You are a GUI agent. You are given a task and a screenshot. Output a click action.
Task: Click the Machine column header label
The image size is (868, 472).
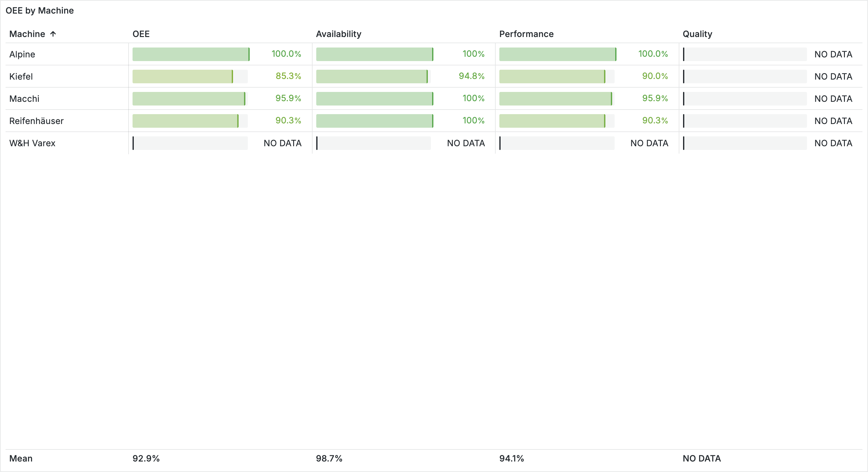pyautogui.click(x=27, y=34)
